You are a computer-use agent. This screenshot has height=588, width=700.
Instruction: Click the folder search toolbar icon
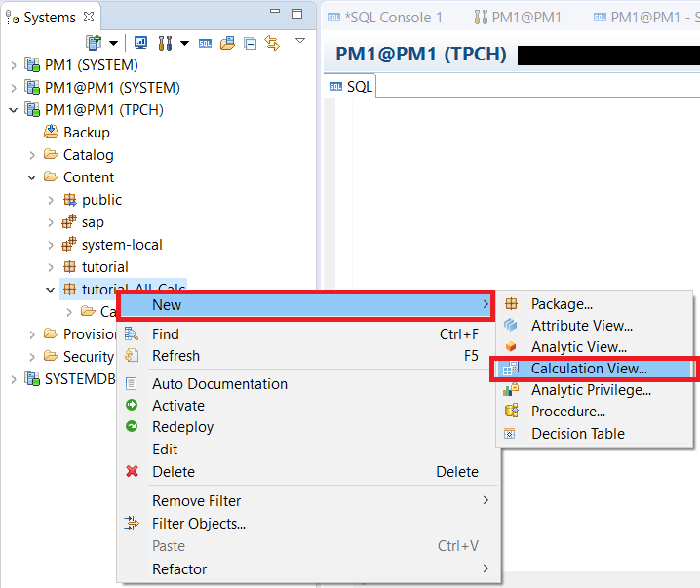pyautogui.click(x=228, y=43)
